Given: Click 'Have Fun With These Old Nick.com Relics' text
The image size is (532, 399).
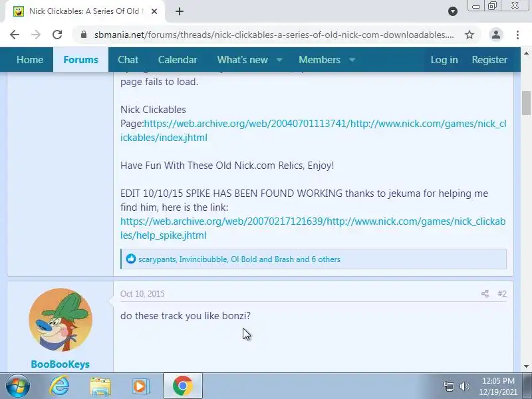Looking at the screenshot, I should (x=212, y=166).
